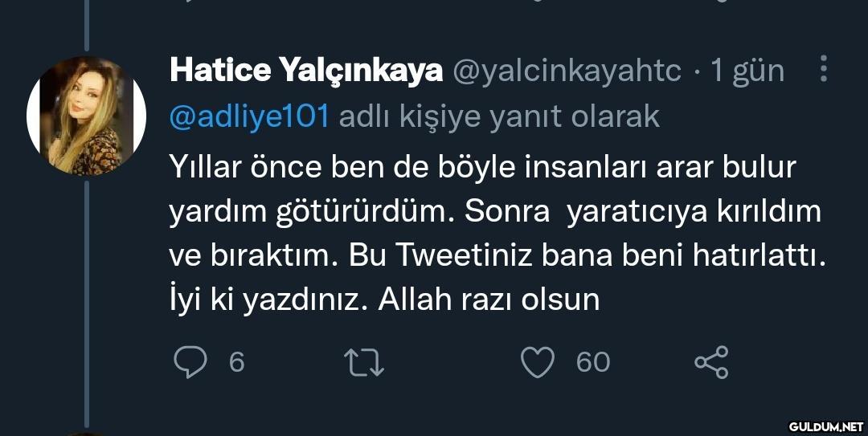868x436 pixels.
Task: Click the 'adlı kişiye yanıt olarak' text
Action: (x=499, y=117)
